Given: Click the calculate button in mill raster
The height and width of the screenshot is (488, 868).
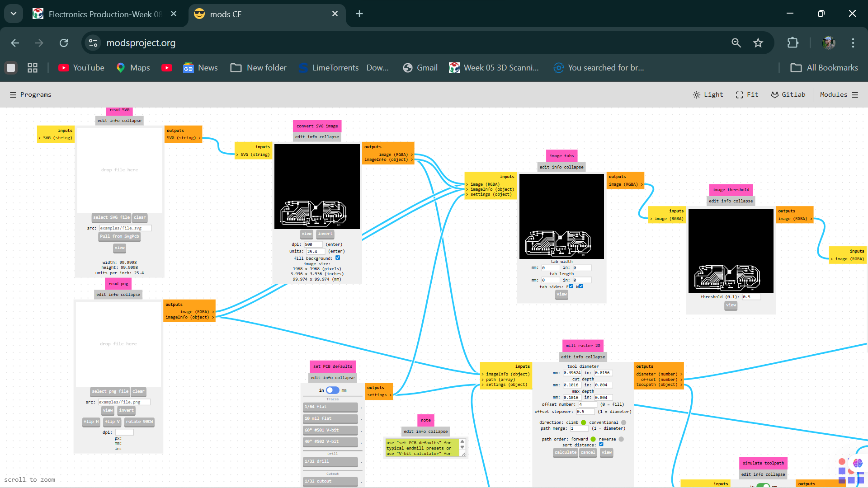Looking at the screenshot, I should (566, 452).
